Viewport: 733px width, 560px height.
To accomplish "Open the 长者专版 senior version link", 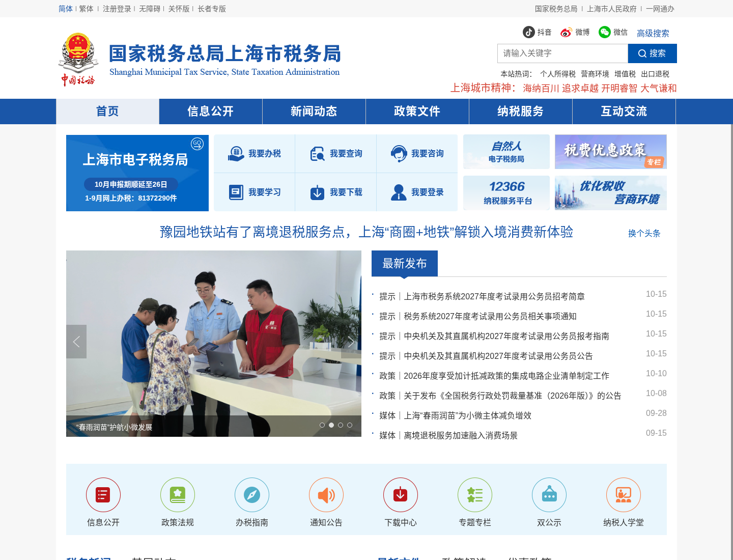I will (x=212, y=9).
